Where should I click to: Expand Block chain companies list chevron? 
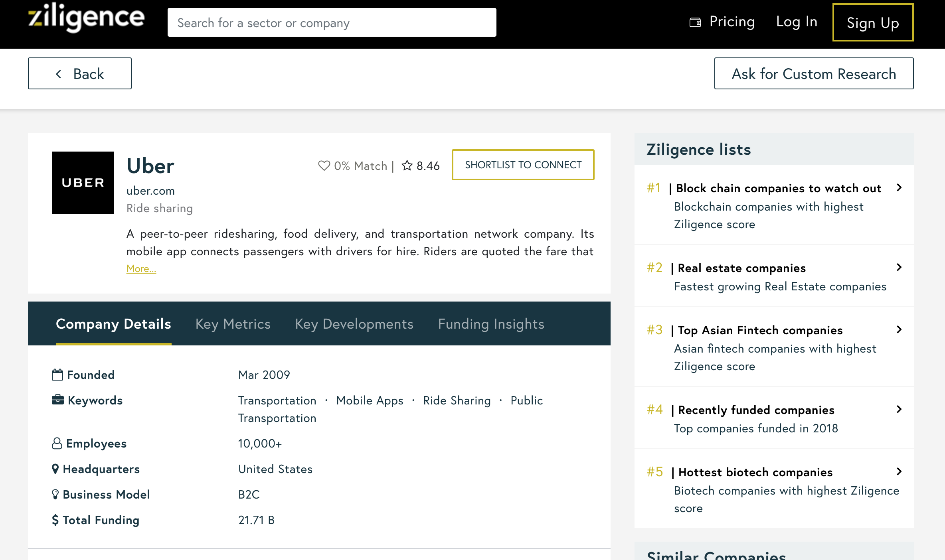899,187
